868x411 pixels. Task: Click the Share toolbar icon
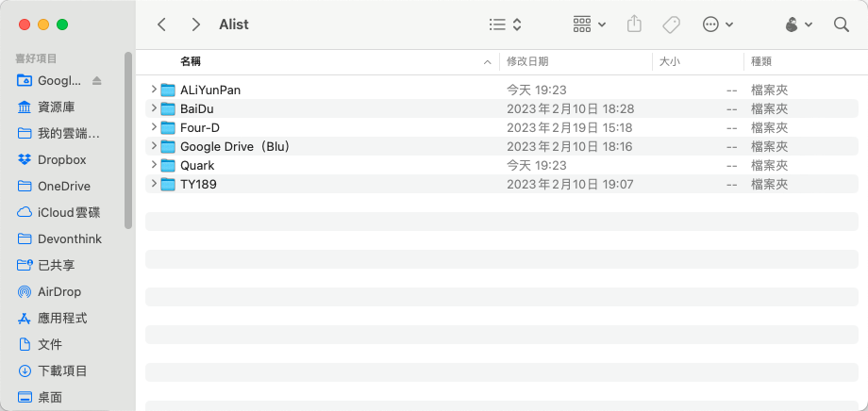(x=635, y=25)
